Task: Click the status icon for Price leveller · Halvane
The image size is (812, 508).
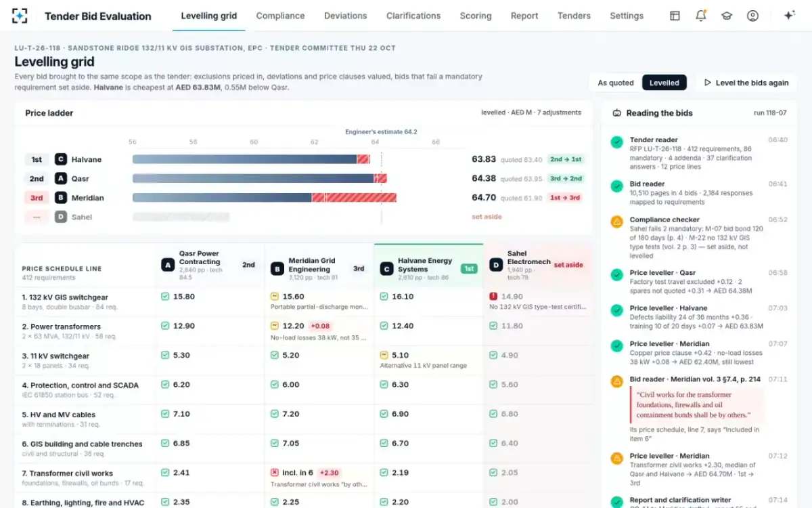Action: pyautogui.click(x=616, y=310)
